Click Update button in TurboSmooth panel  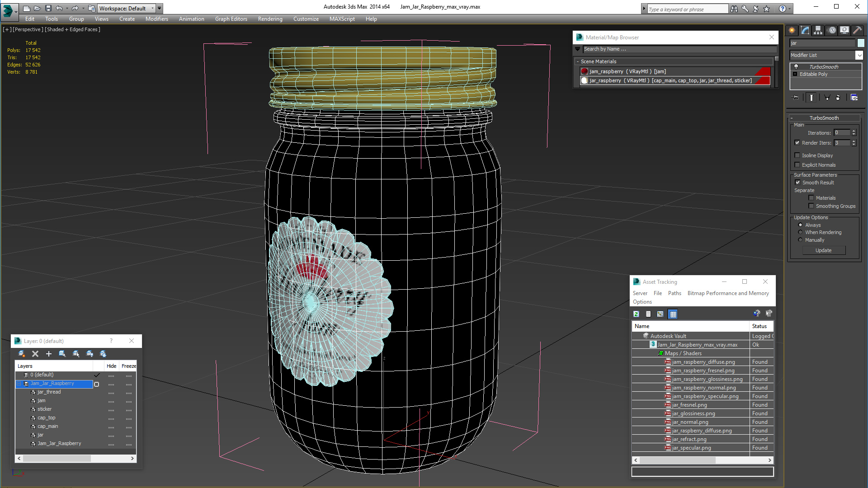(823, 250)
